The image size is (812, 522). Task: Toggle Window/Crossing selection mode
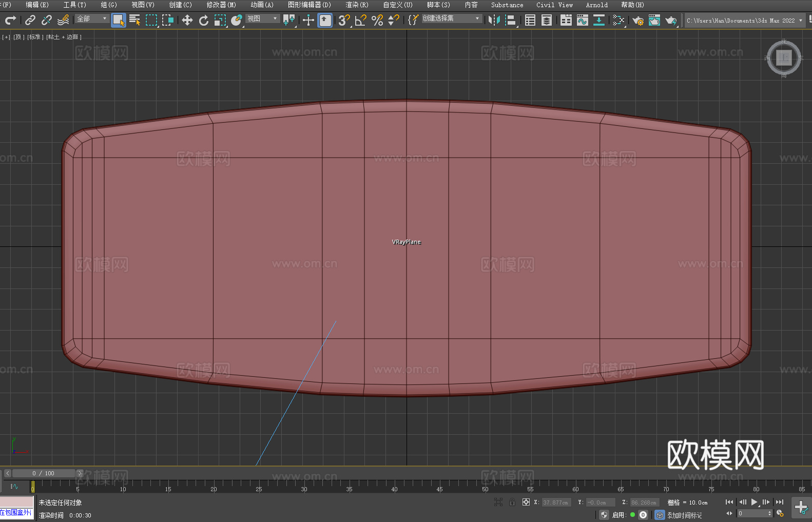point(168,20)
